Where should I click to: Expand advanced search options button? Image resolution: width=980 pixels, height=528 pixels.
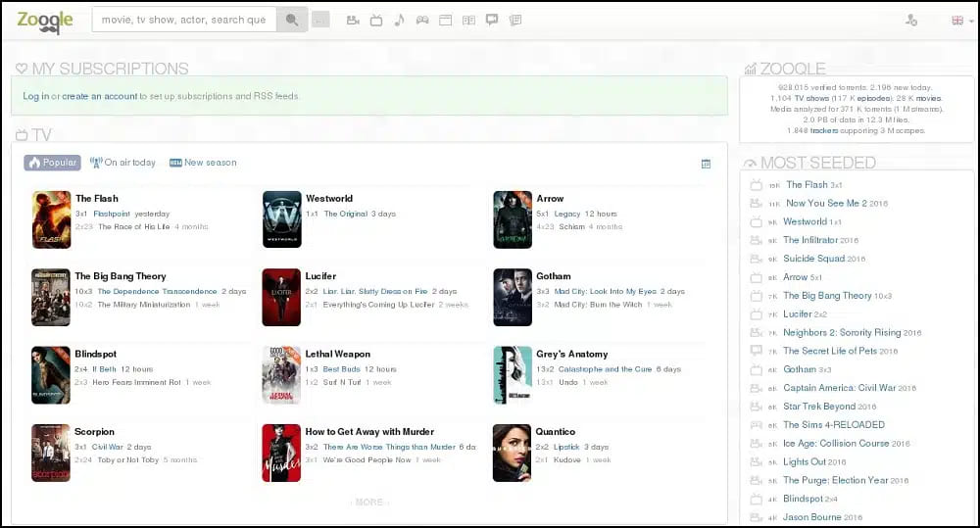[320, 20]
